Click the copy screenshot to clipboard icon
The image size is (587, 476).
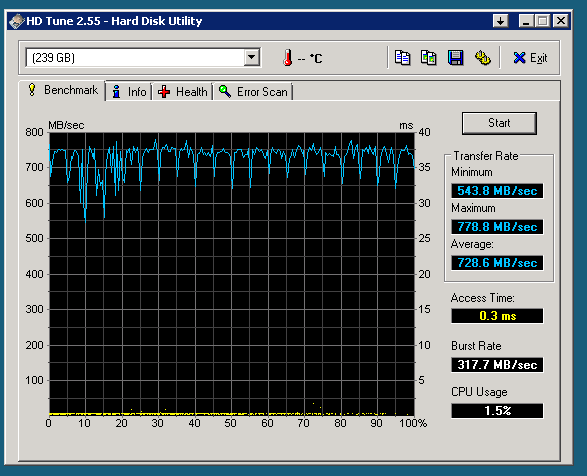click(428, 58)
